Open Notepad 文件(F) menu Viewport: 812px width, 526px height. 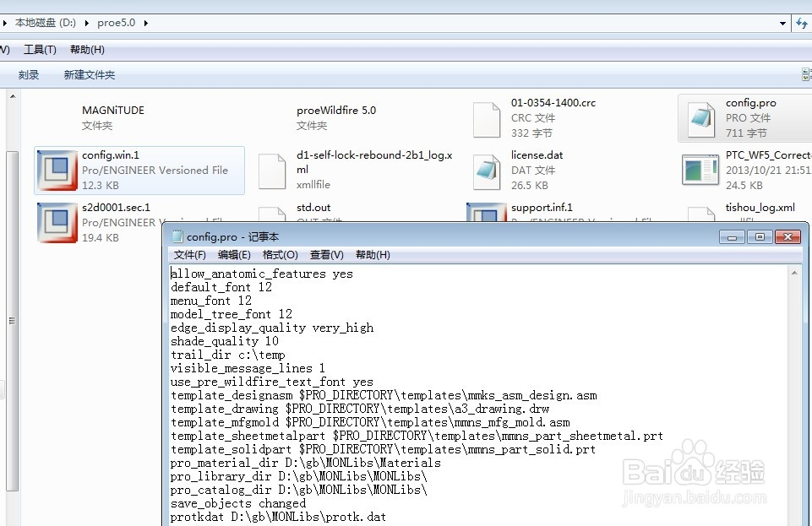coord(189,254)
